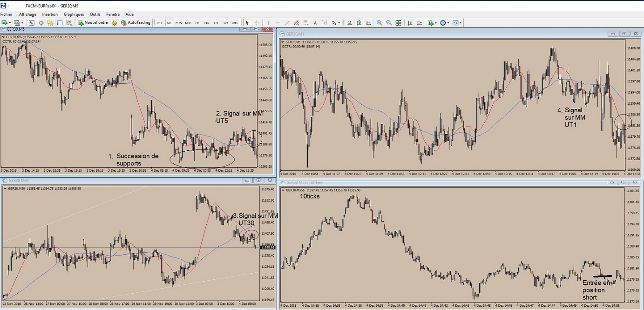Open the MetaEditor book icon
This screenshot has width=644, height=310.
(x=114, y=23)
